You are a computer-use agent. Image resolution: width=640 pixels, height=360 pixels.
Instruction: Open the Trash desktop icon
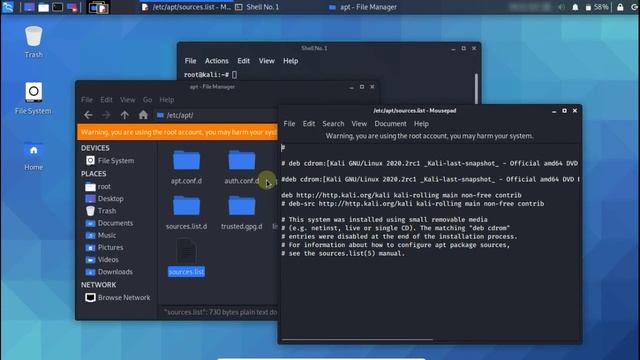(x=33, y=42)
